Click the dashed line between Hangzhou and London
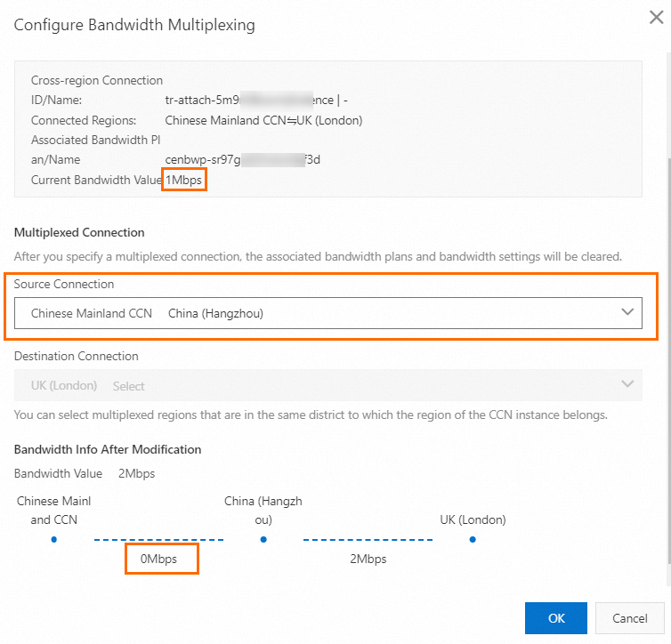This screenshot has width=671, height=644. (368, 539)
